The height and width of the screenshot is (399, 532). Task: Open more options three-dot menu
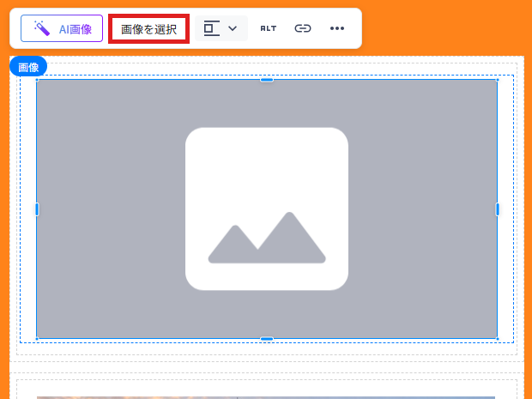pyautogui.click(x=337, y=28)
